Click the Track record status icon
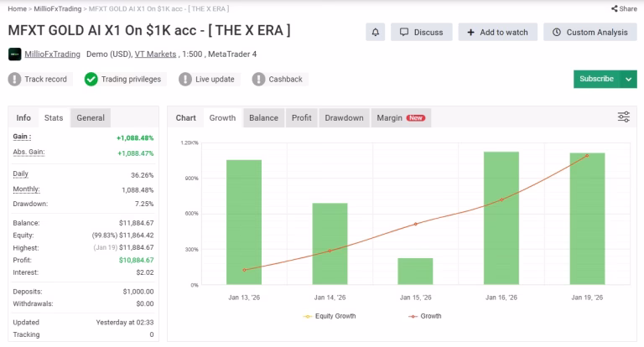644x347 pixels. click(x=14, y=80)
